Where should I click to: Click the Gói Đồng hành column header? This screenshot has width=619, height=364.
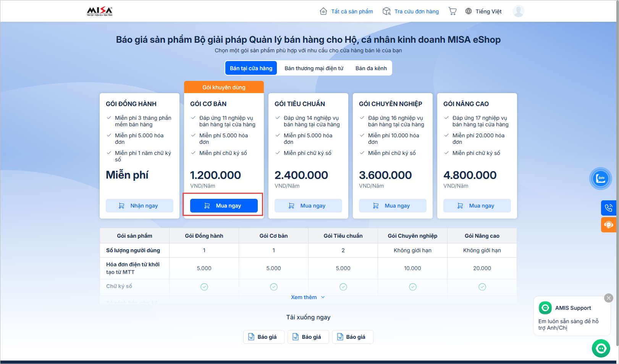click(204, 236)
